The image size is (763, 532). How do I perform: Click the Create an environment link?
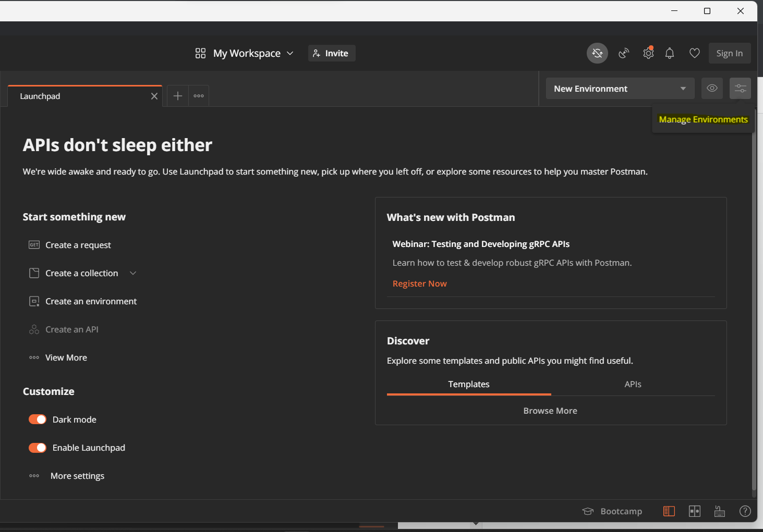coord(91,301)
